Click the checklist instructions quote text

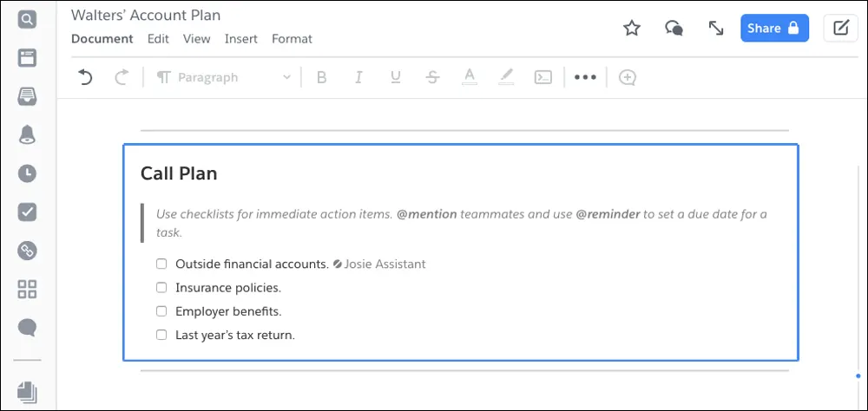pyautogui.click(x=461, y=223)
